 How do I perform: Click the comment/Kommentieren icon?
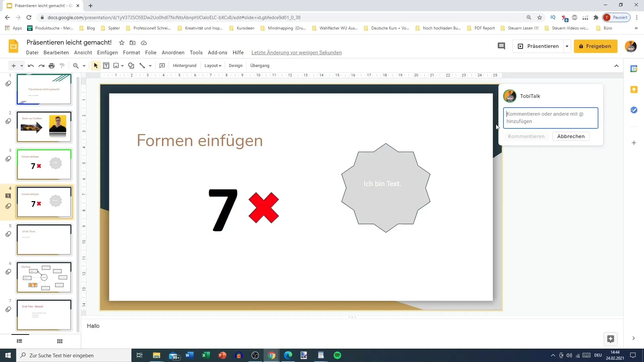tap(501, 46)
